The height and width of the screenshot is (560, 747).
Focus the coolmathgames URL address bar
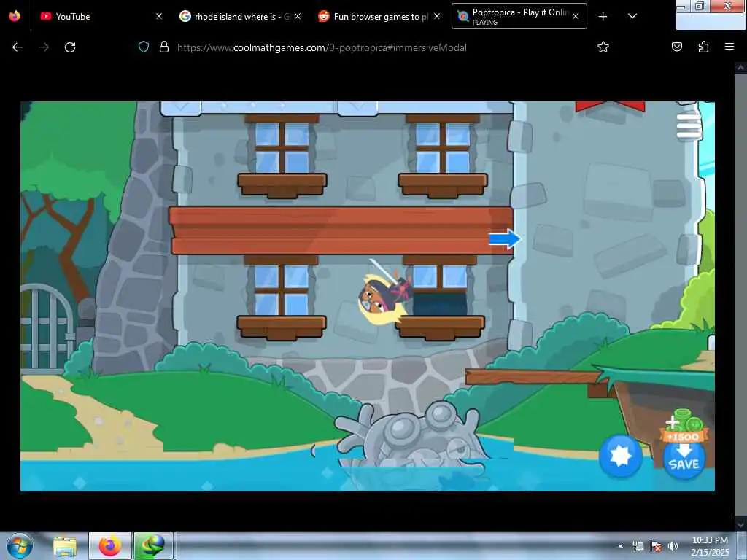pyautogui.click(x=322, y=47)
